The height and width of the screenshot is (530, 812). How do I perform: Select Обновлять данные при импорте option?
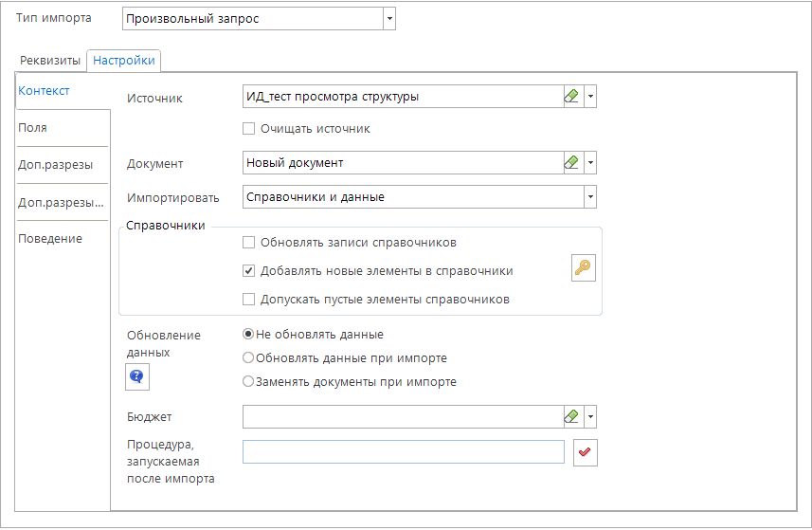pos(248,358)
